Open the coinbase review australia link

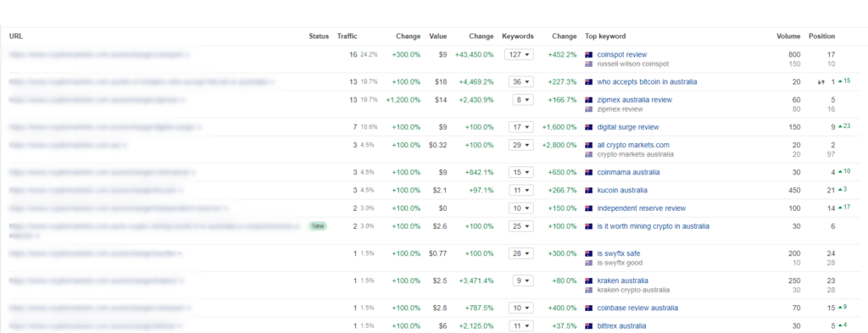(x=637, y=308)
